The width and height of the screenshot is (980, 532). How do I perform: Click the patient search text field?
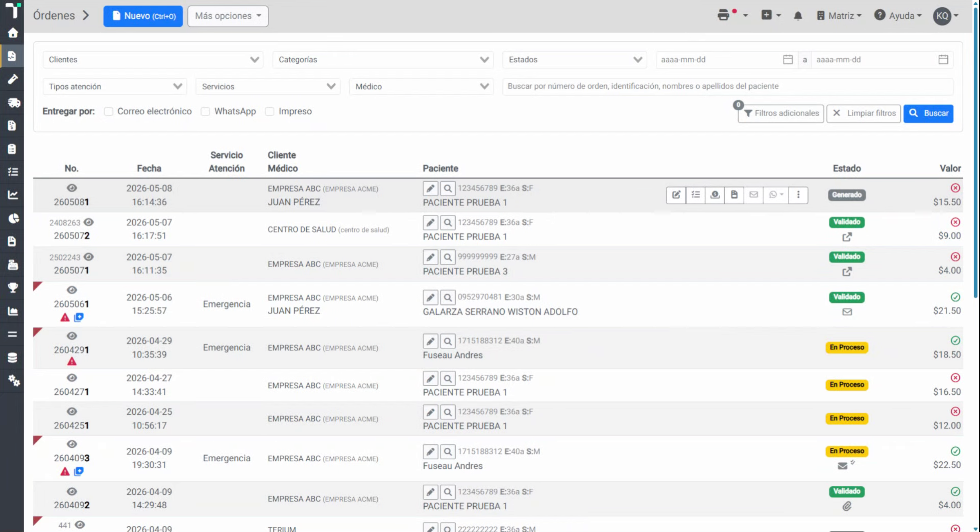[x=728, y=87]
